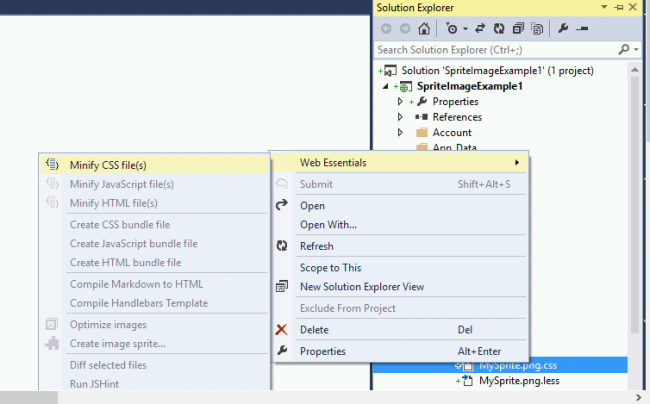The width and height of the screenshot is (650, 404).
Task: Expand the References tree node
Action: [x=400, y=117]
